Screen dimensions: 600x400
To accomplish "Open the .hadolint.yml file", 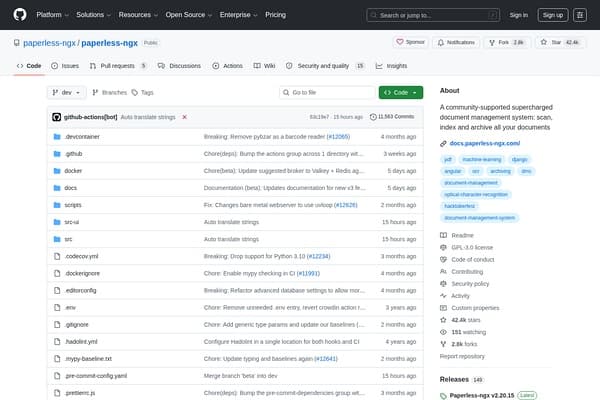I will [81, 342].
